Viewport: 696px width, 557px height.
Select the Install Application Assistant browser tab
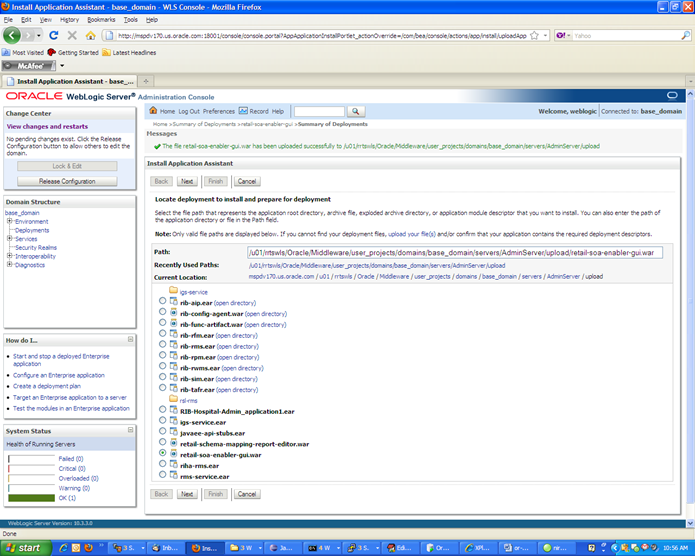pos(70,81)
